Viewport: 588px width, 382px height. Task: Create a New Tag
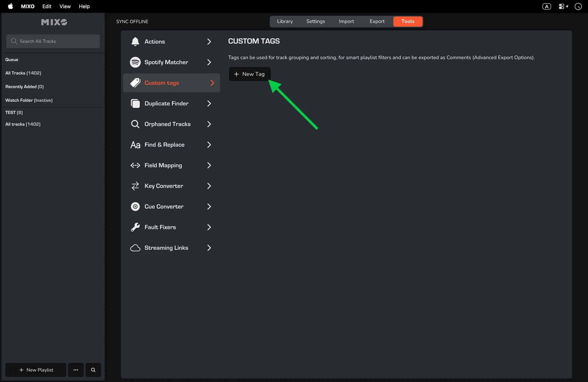coord(250,74)
